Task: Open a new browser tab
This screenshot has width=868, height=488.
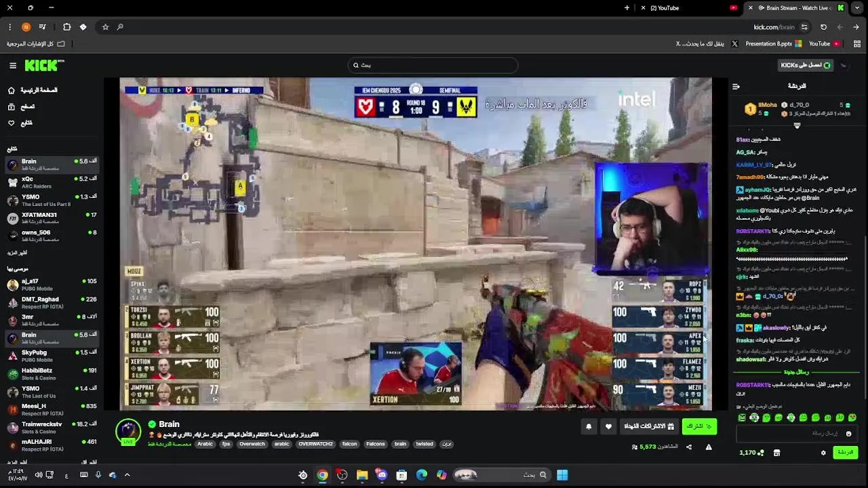Action: point(627,8)
